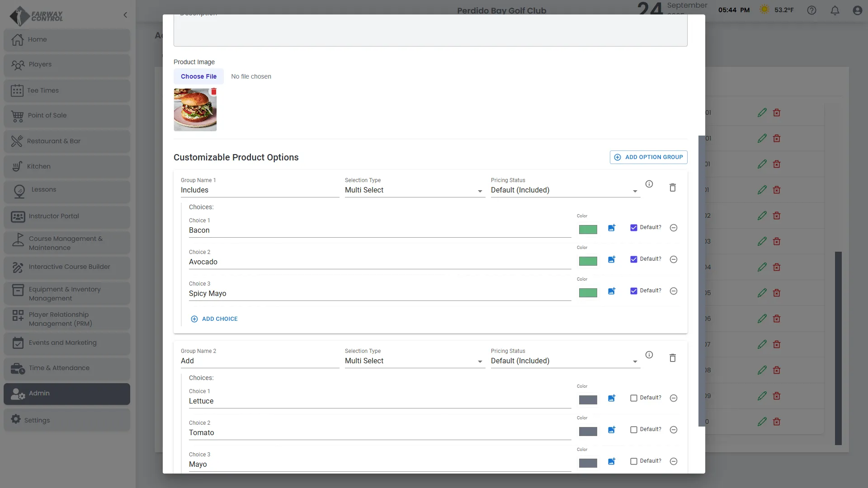Open the color swatch for Avocado
868x488 pixels.
[x=588, y=261]
